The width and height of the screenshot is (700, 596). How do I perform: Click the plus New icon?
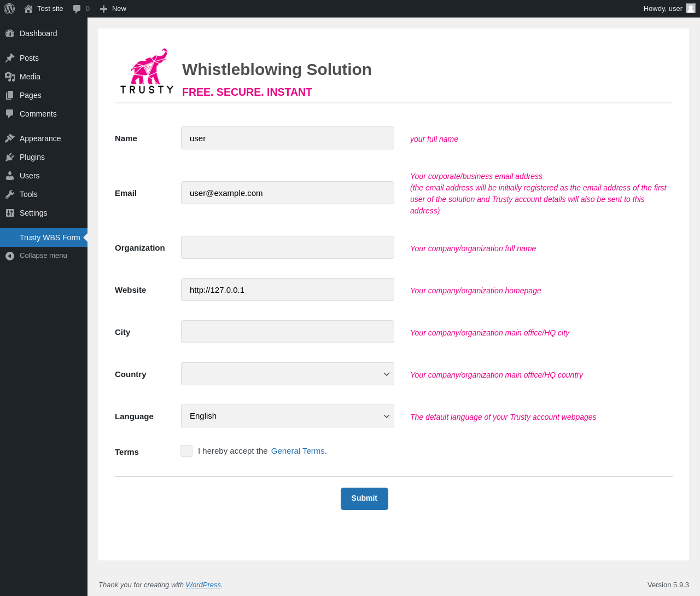tap(103, 9)
